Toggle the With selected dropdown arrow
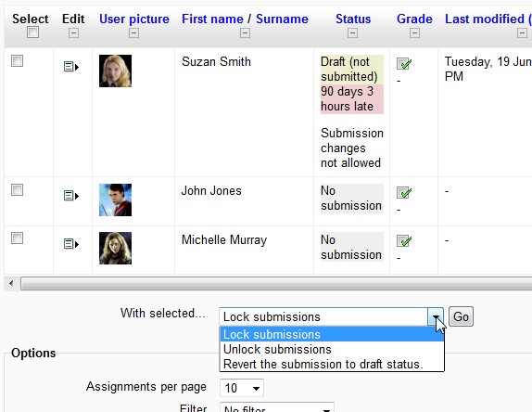Image resolution: width=532 pixels, height=412 pixels. 436,317
